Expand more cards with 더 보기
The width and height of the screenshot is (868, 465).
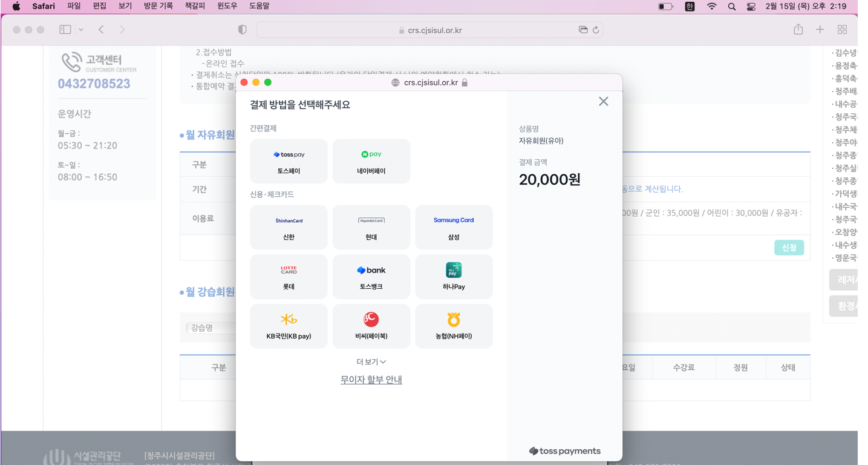[x=371, y=361]
